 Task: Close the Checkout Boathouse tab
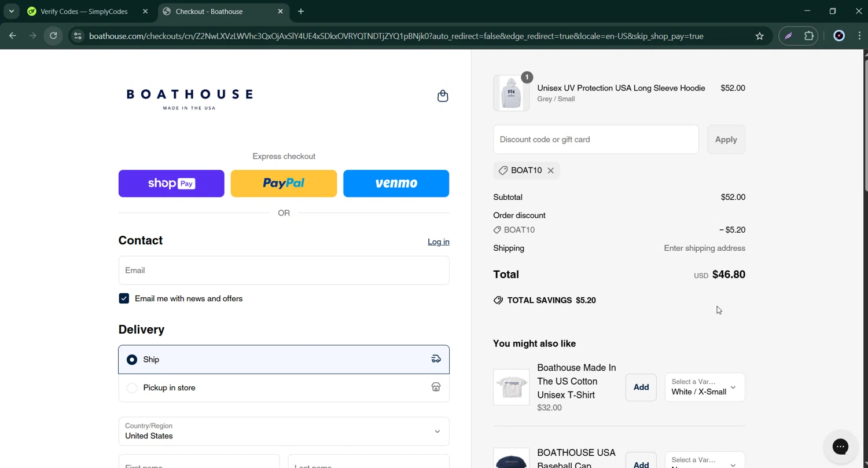(281, 11)
